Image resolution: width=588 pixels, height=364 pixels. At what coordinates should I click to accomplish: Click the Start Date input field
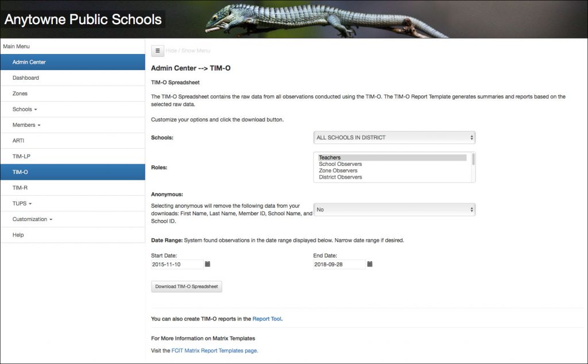pyautogui.click(x=177, y=265)
